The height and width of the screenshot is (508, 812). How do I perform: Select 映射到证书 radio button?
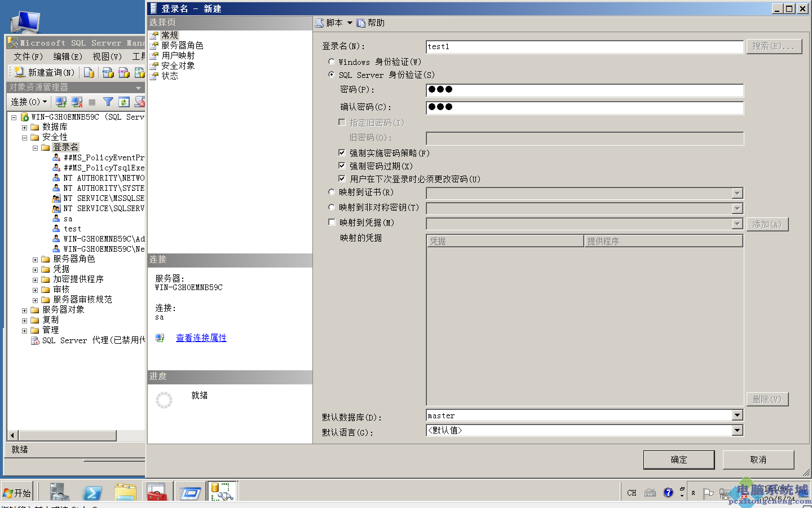[332, 192]
